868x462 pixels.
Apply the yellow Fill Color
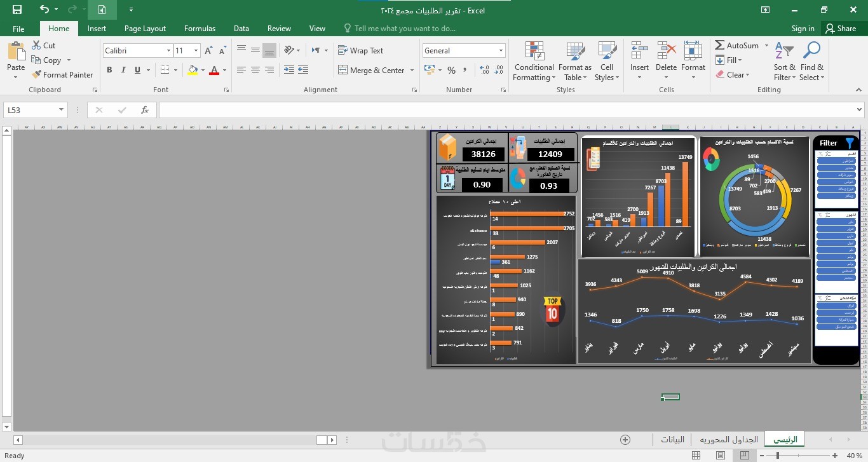(193, 70)
